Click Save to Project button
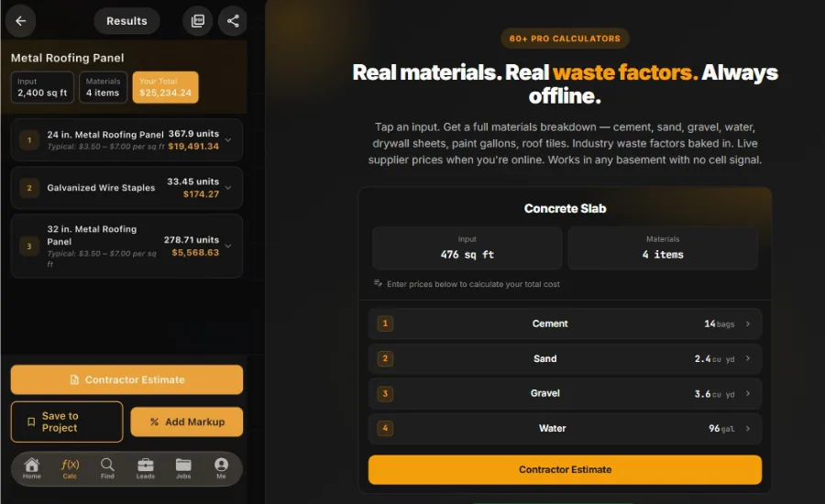Viewport: 825px width, 504px height. (x=67, y=422)
